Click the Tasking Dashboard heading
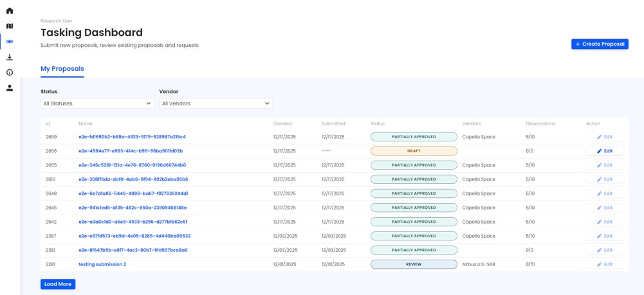The width and height of the screenshot is (644, 295). coord(91,32)
